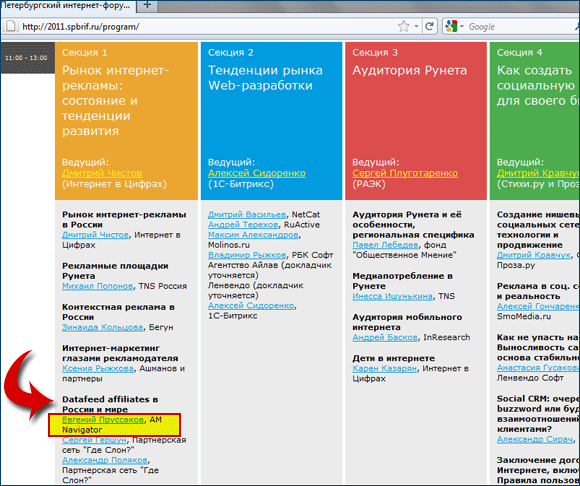Open speaker link Сергей Гершун
580x486 pixels.
click(94, 440)
